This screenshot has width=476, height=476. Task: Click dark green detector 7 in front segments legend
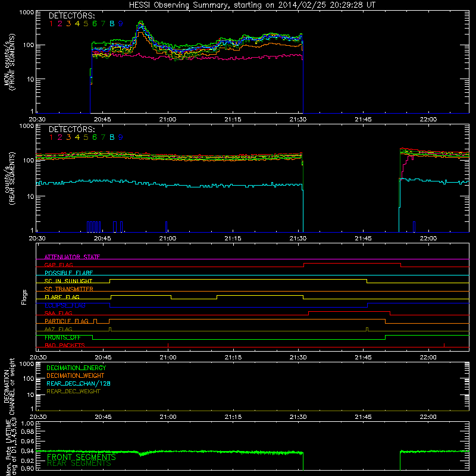103,24
